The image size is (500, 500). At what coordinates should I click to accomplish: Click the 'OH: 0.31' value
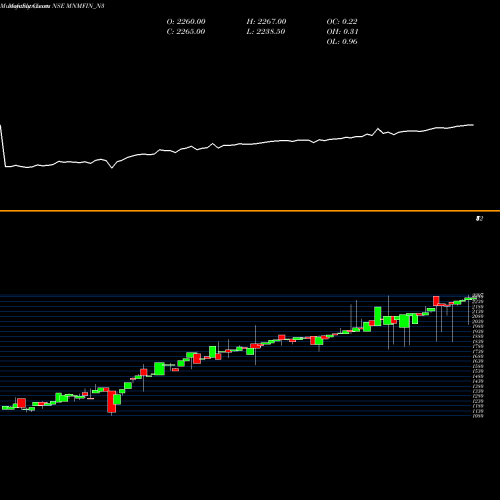[x=342, y=32]
